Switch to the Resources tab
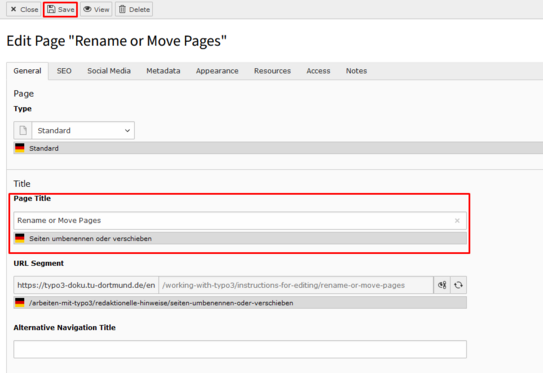 pos(273,71)
